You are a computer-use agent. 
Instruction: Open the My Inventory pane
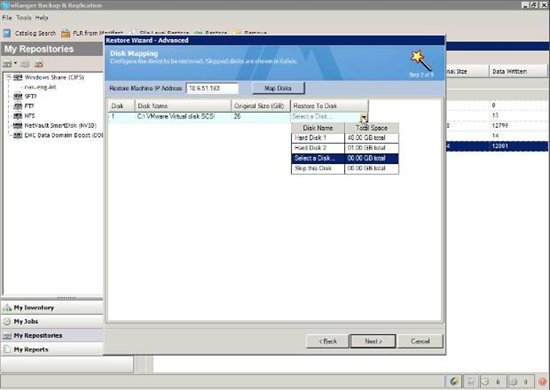(52, 308)
